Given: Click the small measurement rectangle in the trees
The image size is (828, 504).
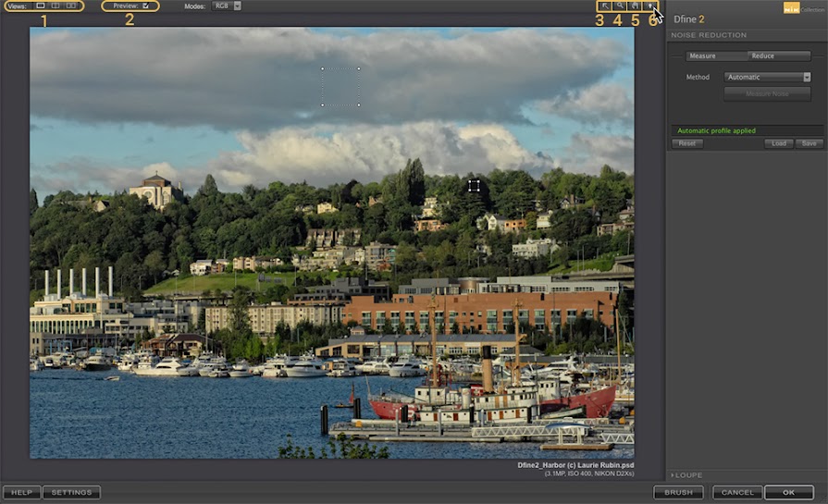Looking at the screenshot, I should pos(474,185).
